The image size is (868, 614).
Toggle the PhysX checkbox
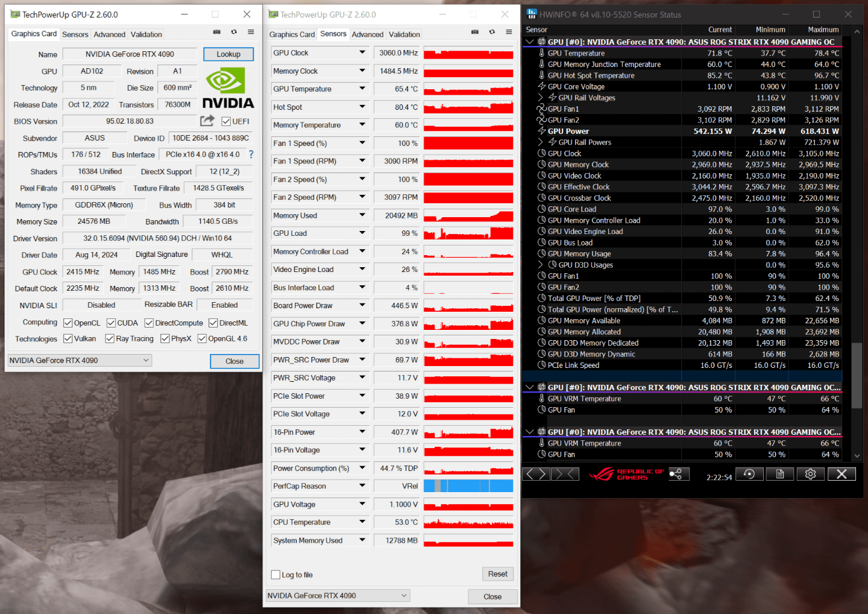click(x=165, y=339)
